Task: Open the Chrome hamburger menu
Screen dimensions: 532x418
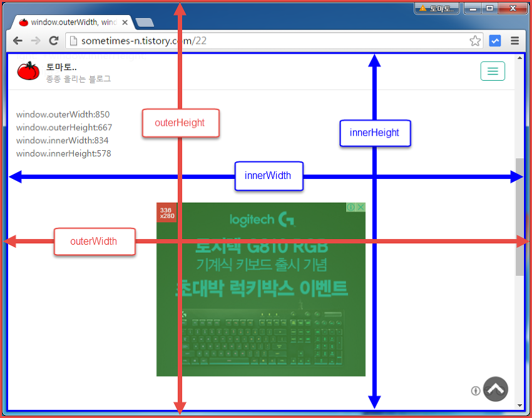Action: 514,41
